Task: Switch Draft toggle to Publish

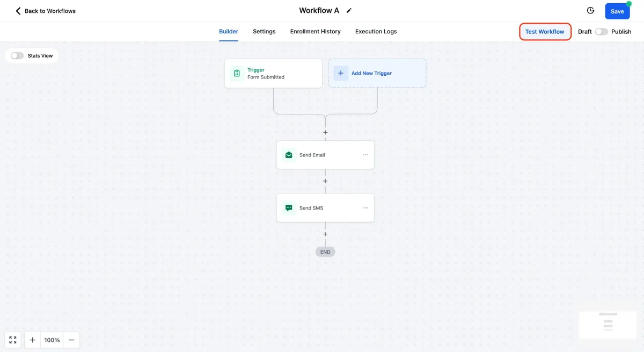Action: point(602,32)
